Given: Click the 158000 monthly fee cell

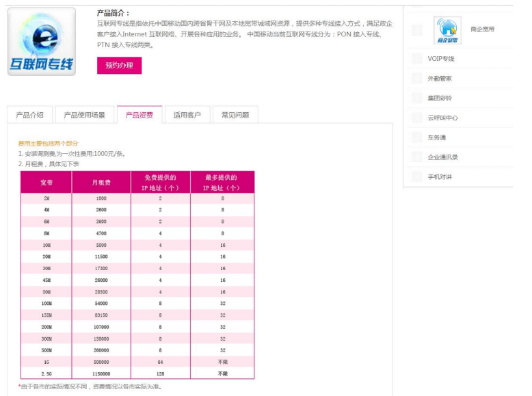Looking at the screenshot, I should pos(101,339).
